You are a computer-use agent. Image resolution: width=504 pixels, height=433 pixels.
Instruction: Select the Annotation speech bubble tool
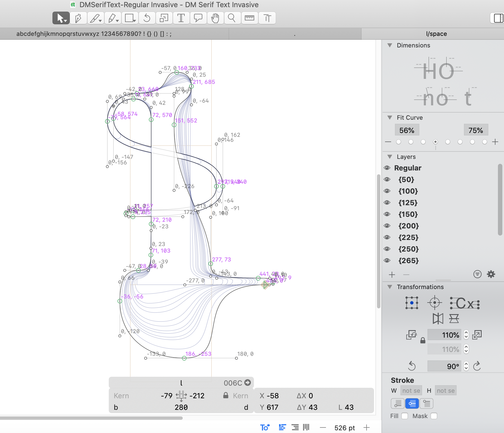198,18
